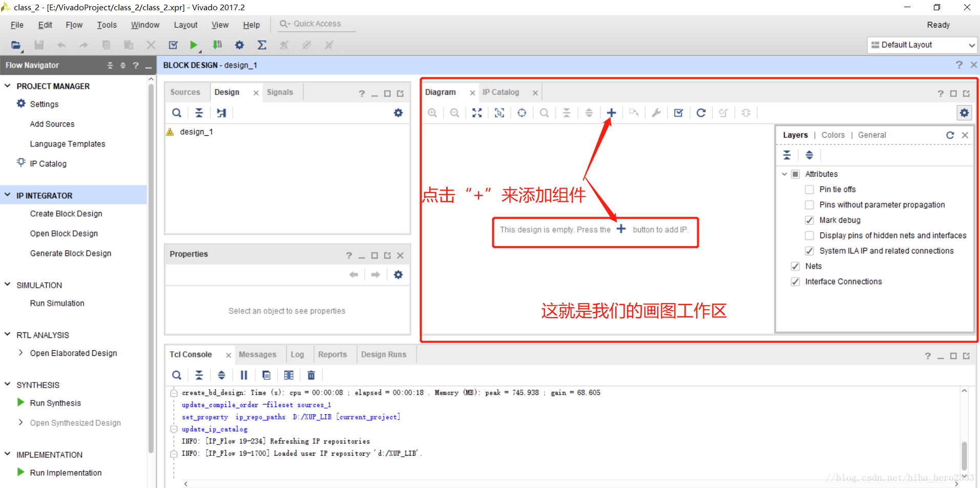Viewport: 980px width, 488px height.
Task: Click the Tcl Console horizontal scrollbar
Action: pyautogui.click(x=571, y=483)
